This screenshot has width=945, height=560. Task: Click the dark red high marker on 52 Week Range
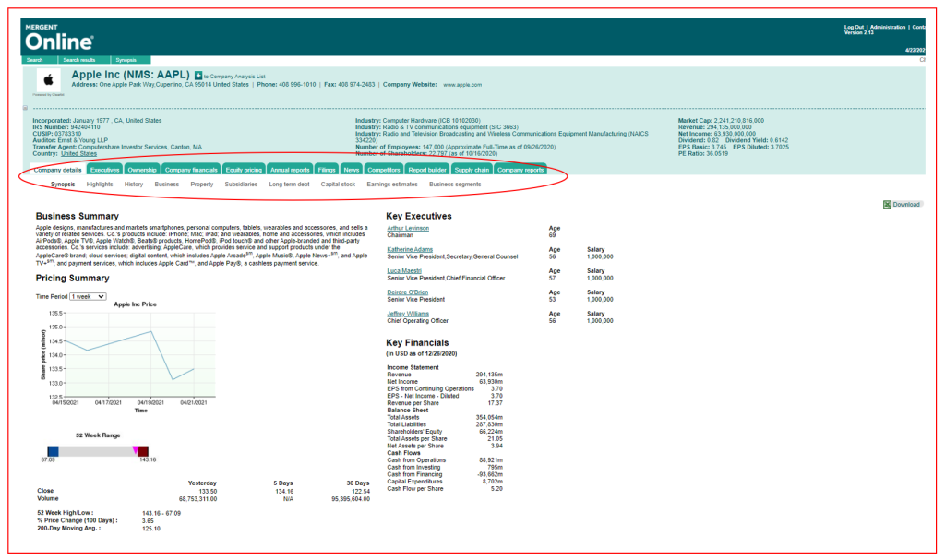(143, 451)
